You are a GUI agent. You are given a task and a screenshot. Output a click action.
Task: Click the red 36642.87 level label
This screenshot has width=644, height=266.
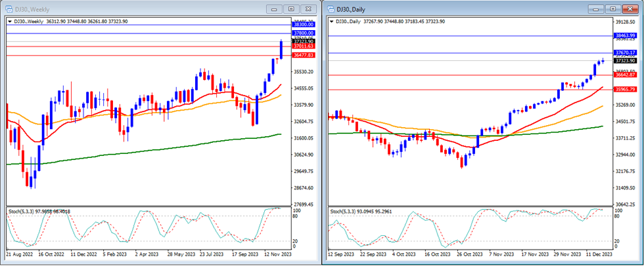click(626, 75)
